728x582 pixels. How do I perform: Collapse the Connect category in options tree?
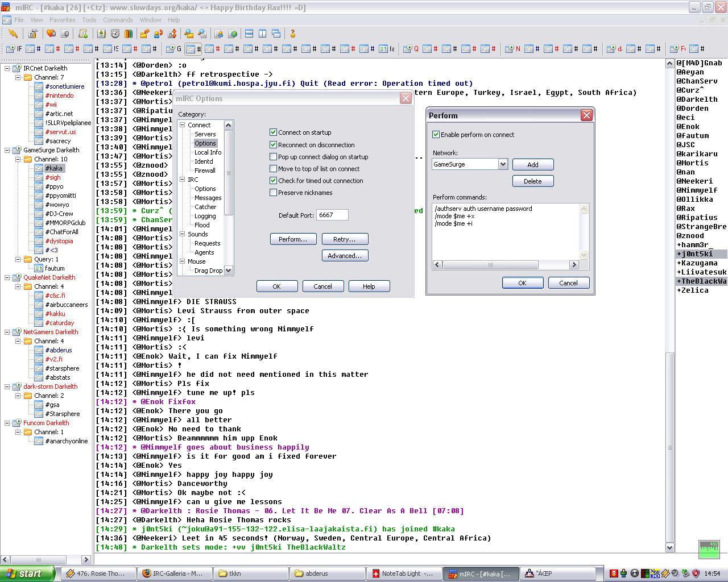183,125
